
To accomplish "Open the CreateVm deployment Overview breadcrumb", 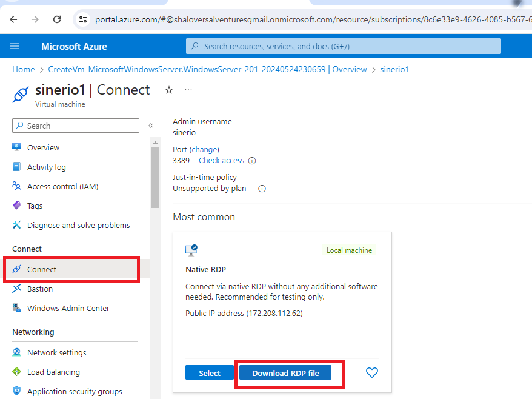I will [x=207, y=69].
